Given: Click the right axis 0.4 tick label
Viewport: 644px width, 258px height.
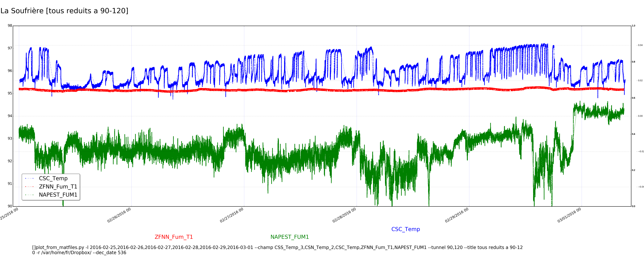Looking at the screenshot, I should coord(633,134).
